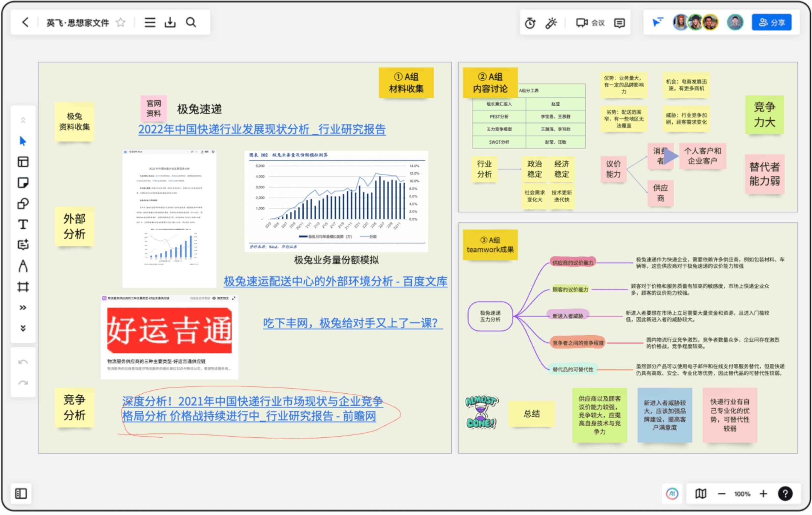Select the document page preview thumbnail
Viewport: 812px width, 515px height.
[x=169, y=219]
